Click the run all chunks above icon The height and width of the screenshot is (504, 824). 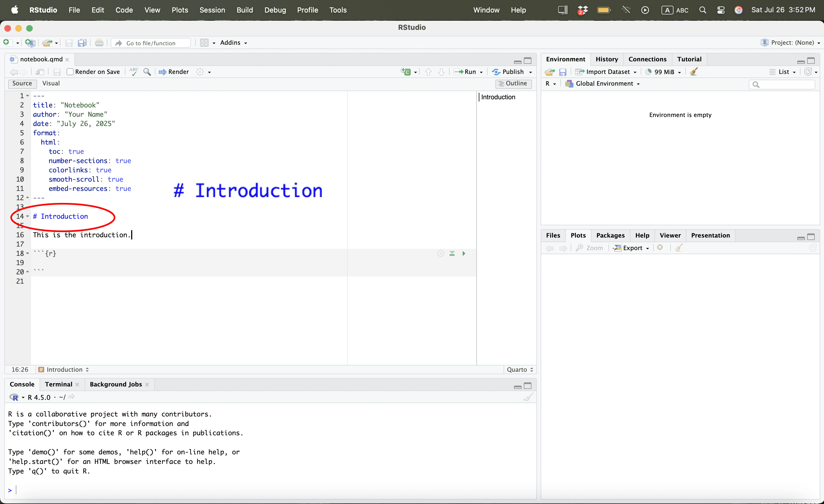point(452,254)
